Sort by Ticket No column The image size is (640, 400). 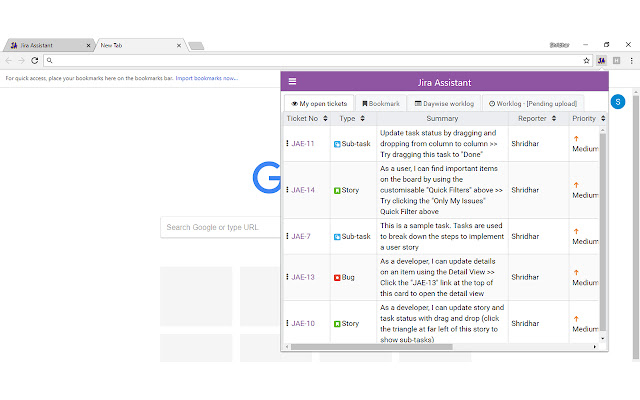click(x=325, y=118)
